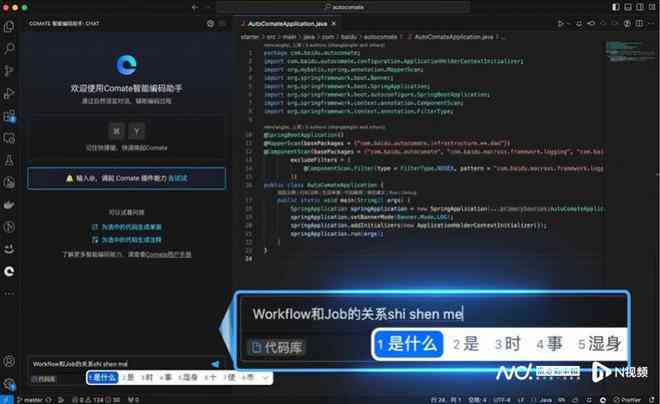Go forward using title bar arrow
Screen dimensions: 660x404
coord(208,7)
